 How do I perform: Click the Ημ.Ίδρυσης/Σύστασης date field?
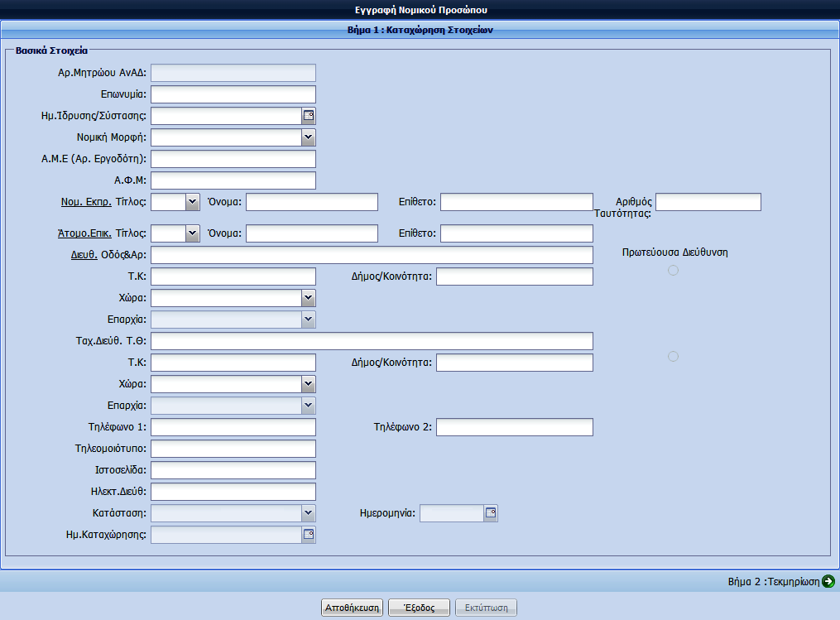click(227, 116)
